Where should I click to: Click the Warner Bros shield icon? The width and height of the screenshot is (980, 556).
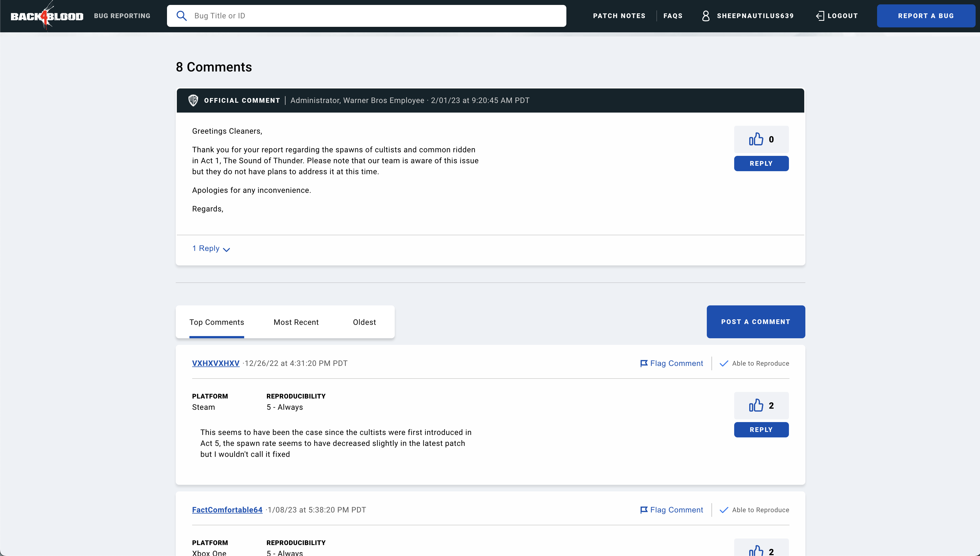coord(193,101)
